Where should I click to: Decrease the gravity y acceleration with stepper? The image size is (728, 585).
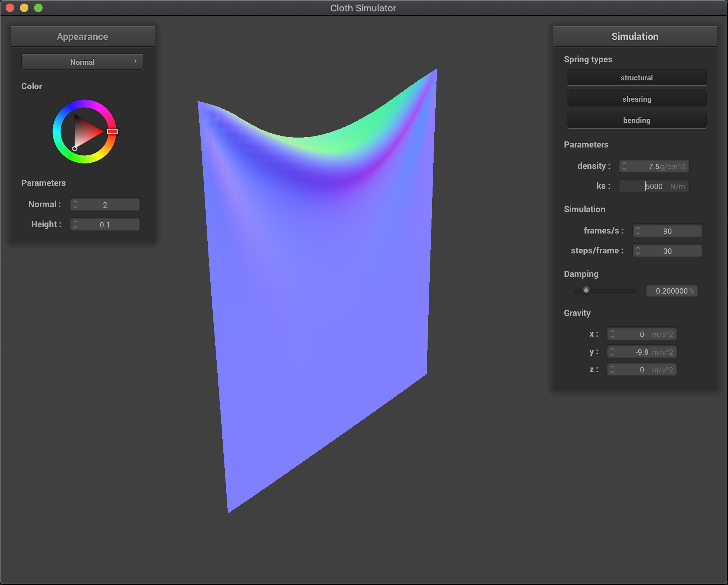pyautogui.click(x=613, y=354)
